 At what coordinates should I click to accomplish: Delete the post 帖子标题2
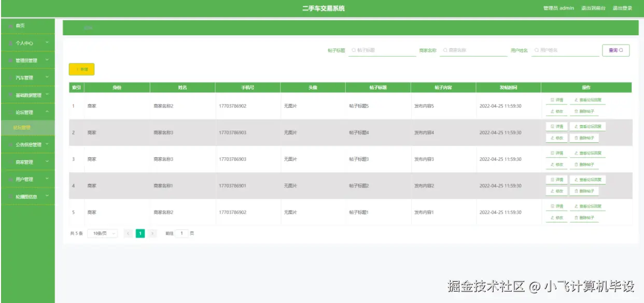(x=584, y=191)
